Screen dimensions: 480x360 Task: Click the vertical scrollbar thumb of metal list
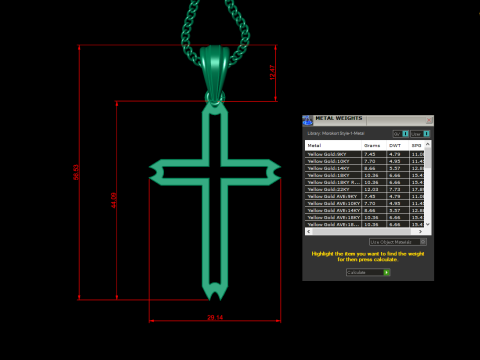tap(428, 158)
